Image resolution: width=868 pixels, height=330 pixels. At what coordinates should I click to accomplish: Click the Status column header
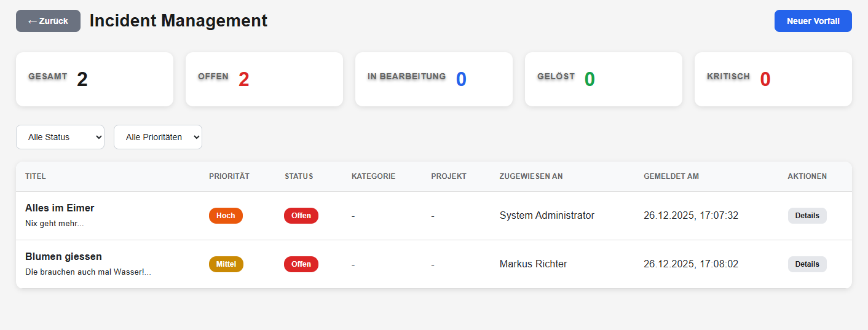coord(299,176)
